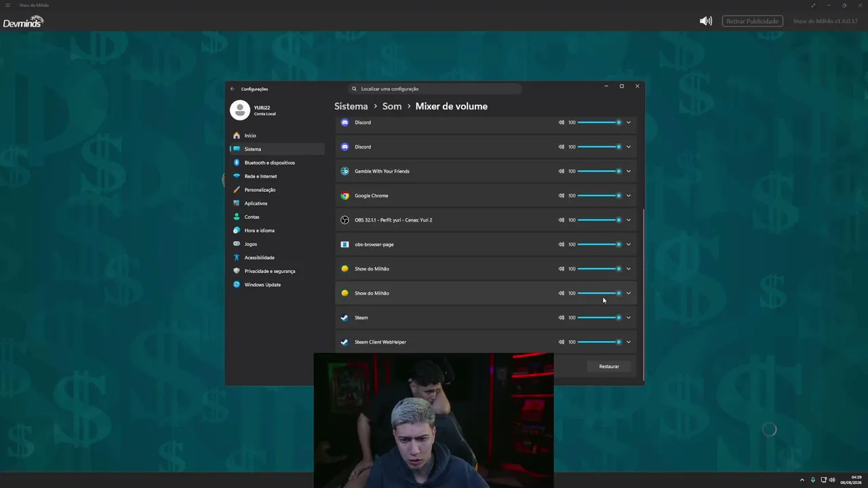Open Windows Update settings
Image resolution: width=868 pixels, height=488 pixels.
click(x=277, y=285)
